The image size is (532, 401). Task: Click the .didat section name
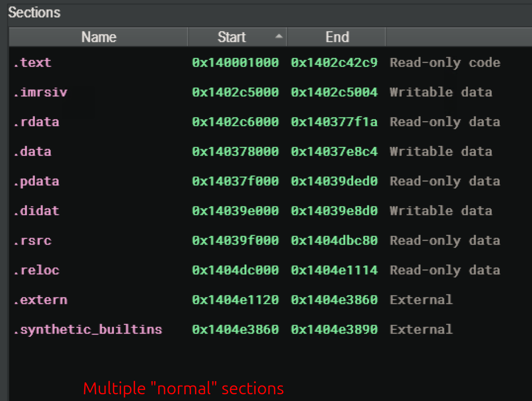(x=36, y=211)
